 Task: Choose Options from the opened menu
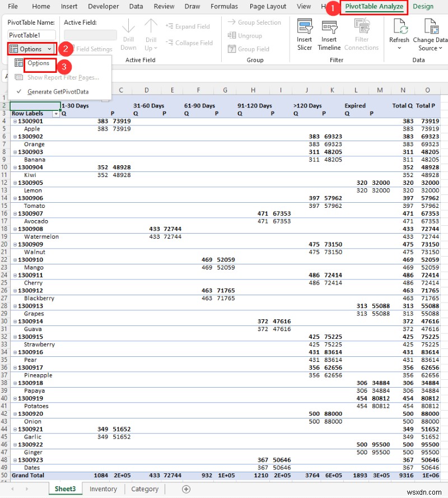coord(40,63)
